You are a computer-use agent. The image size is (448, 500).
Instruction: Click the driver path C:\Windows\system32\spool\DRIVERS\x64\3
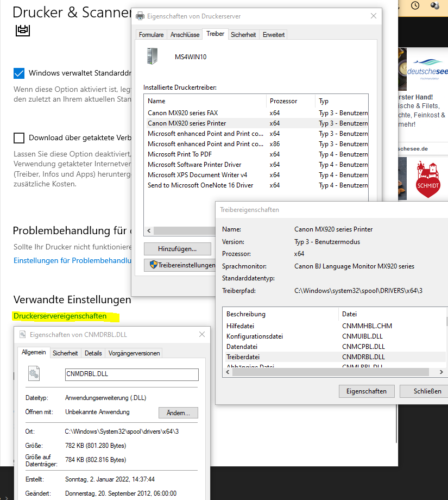[358, 291]
